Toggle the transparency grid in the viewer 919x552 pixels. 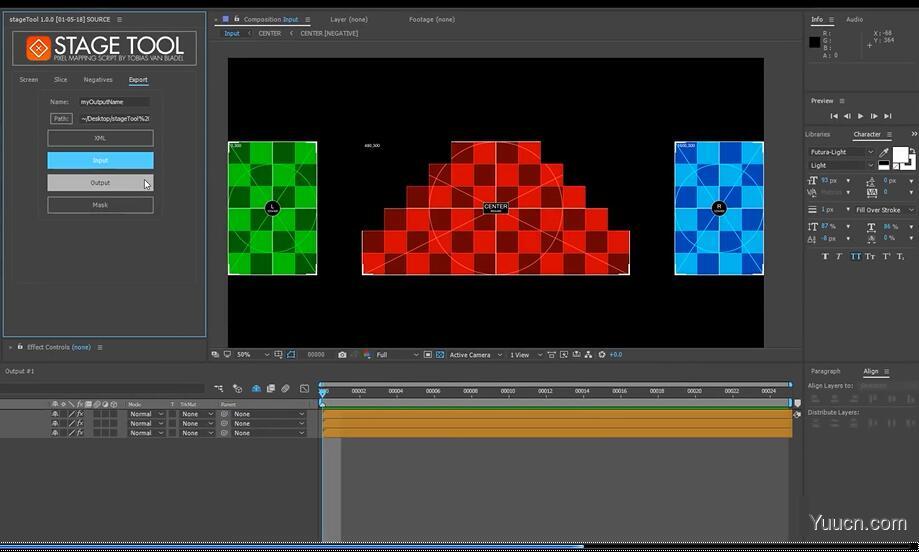[x=439, y=355]
